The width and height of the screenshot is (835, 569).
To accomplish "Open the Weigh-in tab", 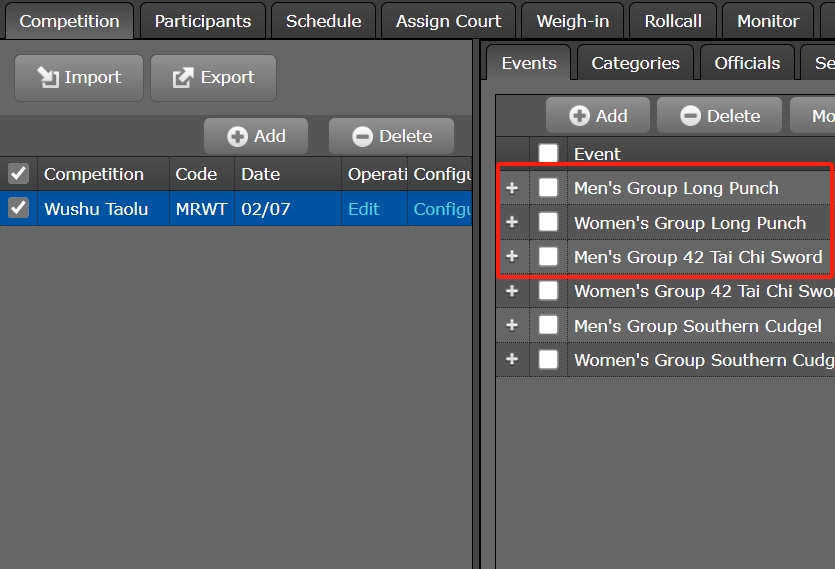I will coord(572,21).
